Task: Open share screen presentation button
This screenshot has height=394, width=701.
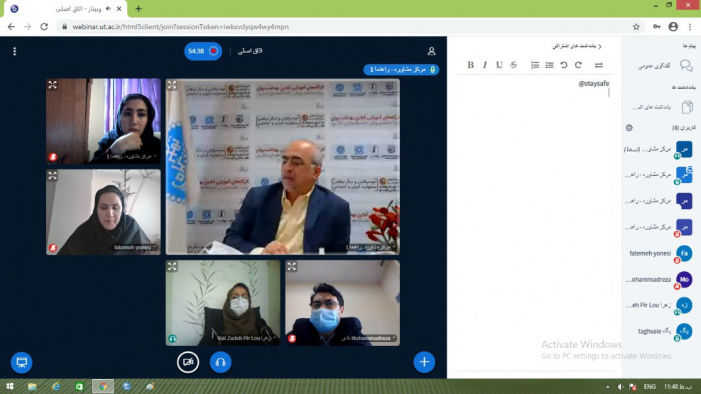Action: coord(21,362)
